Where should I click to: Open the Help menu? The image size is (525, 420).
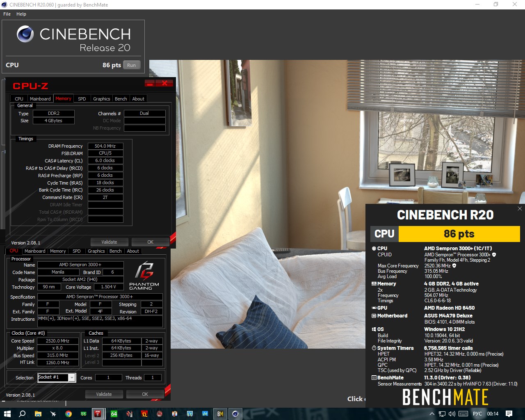(x=21, y=14)
